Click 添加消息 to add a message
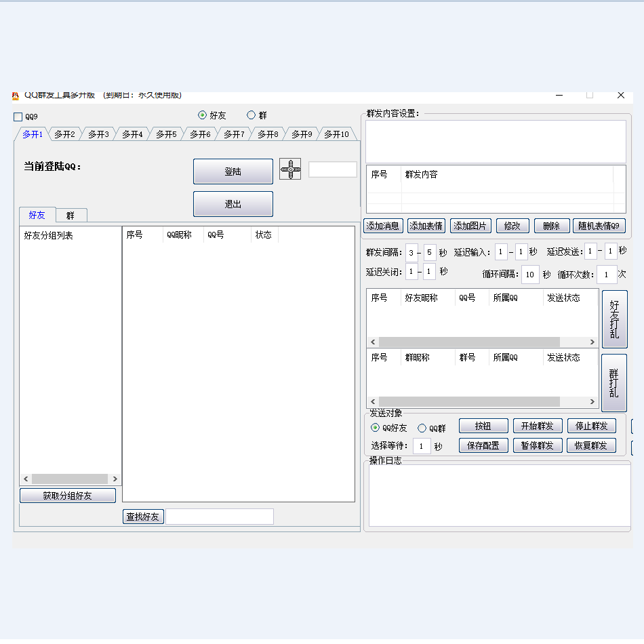 click(383, 226)
